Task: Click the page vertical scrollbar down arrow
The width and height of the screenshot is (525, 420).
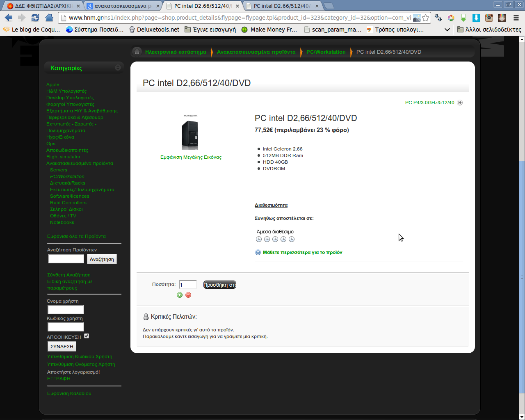Action: 522,417
